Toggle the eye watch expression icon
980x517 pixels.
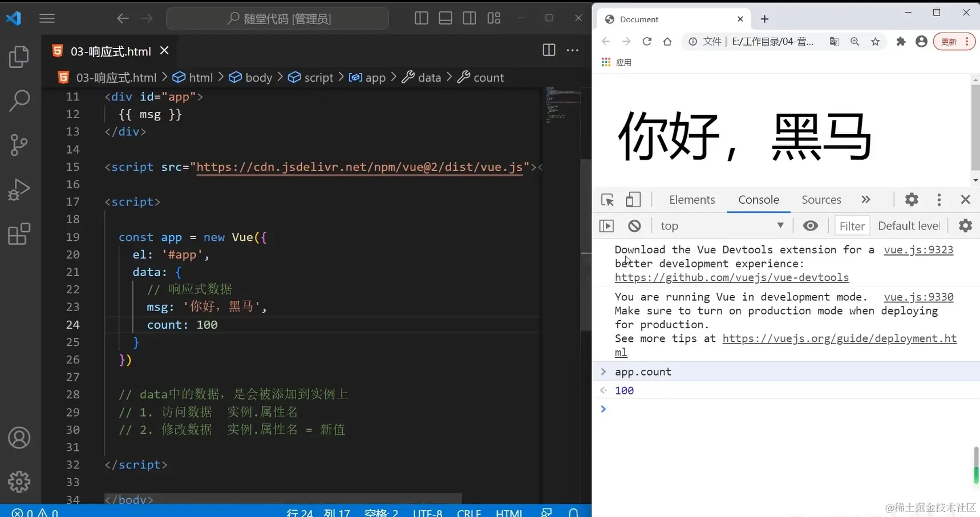[811, 225]
